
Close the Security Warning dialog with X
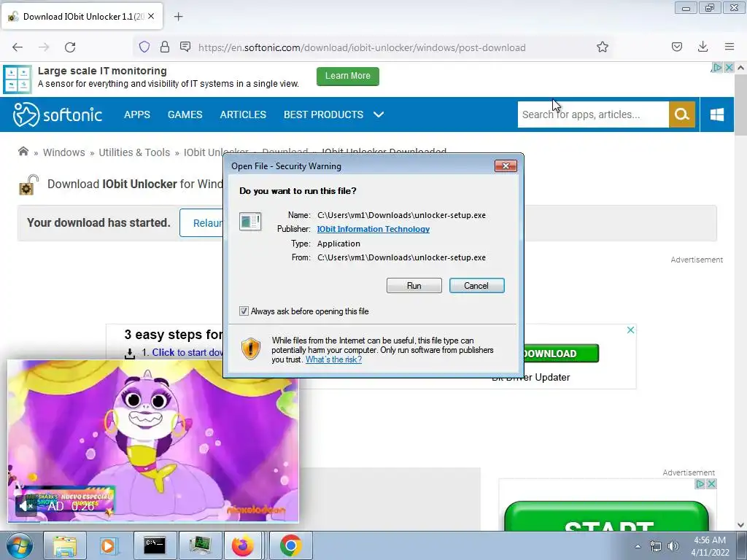[x=506, y=166]
